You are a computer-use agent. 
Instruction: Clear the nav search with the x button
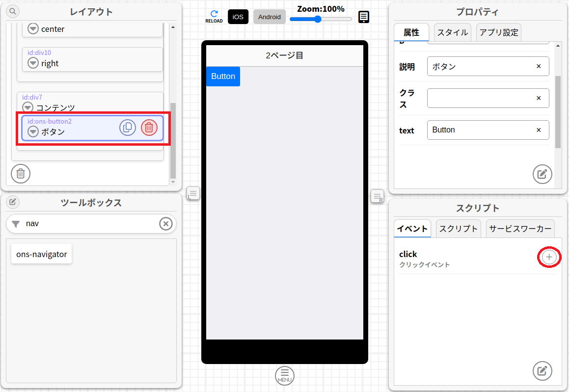click(165, 224)
